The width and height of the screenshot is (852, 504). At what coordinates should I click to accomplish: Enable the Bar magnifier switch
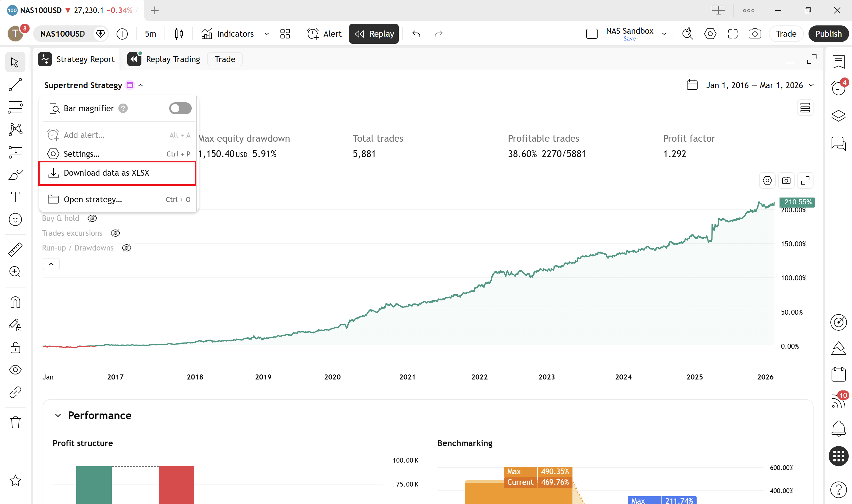[180, 108]
